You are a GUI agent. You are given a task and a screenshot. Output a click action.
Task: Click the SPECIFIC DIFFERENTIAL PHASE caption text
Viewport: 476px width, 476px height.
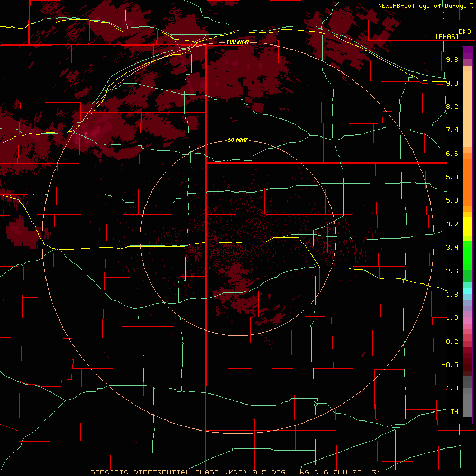click(x=155, y=472)
